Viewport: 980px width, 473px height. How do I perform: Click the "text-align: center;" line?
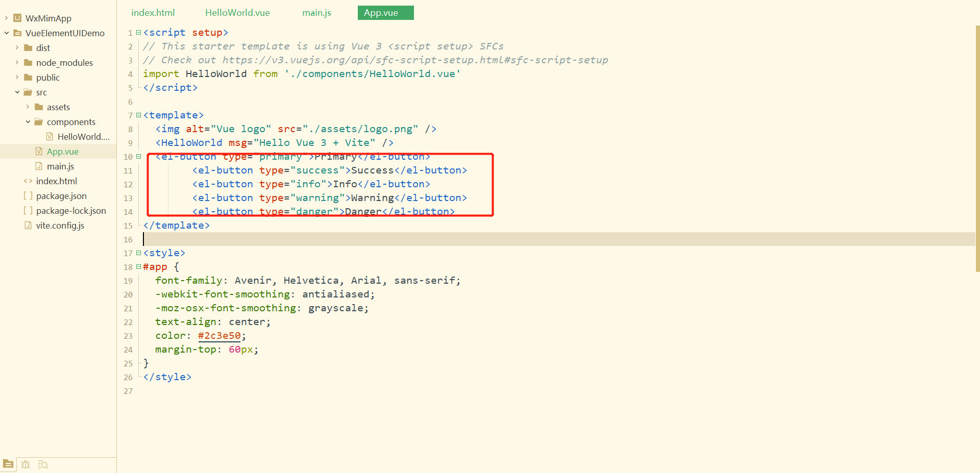click(x=213, y=322)
